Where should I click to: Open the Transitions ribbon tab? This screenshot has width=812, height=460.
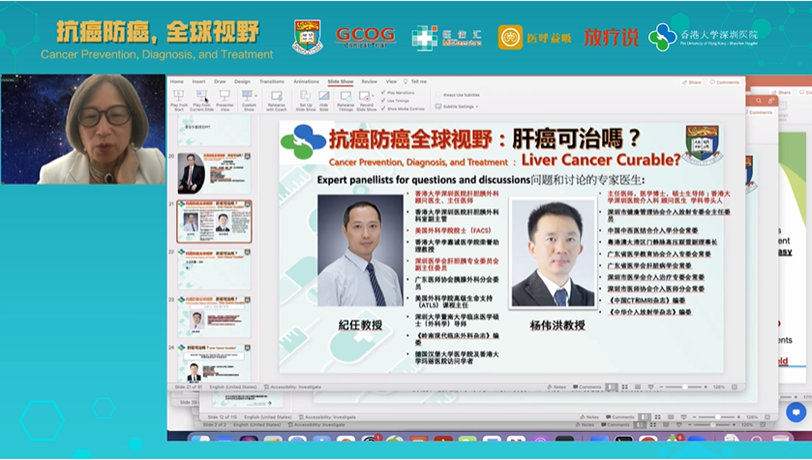[x=272, y=81]
